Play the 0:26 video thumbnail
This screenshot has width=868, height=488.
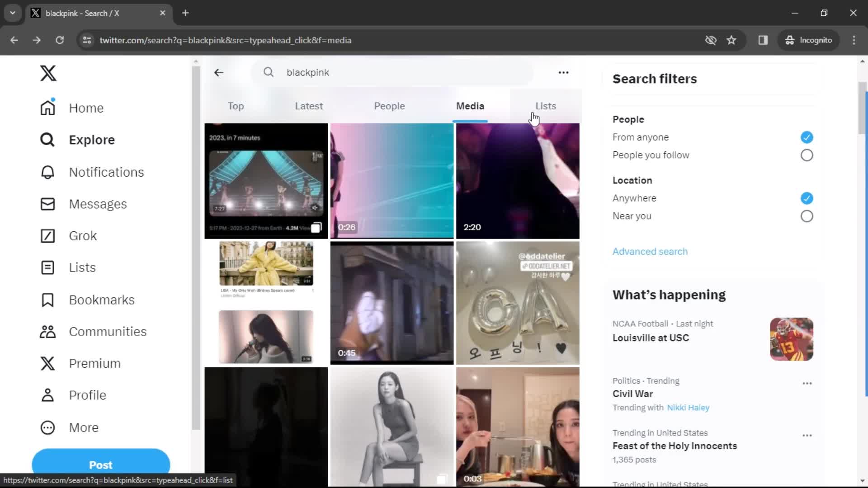(x=392, y=181)
